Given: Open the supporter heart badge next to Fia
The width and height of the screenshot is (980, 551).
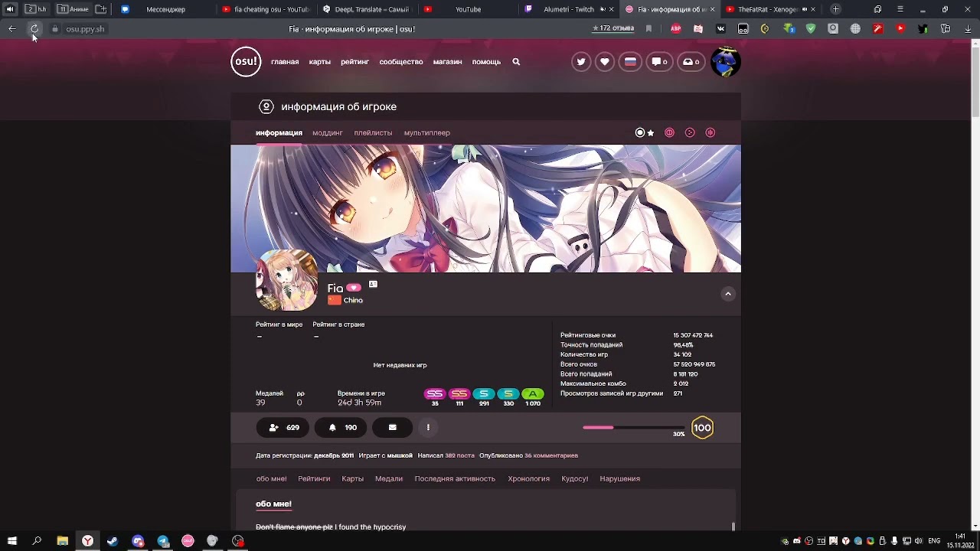Looking at the screenshot, I should point(353,288).
